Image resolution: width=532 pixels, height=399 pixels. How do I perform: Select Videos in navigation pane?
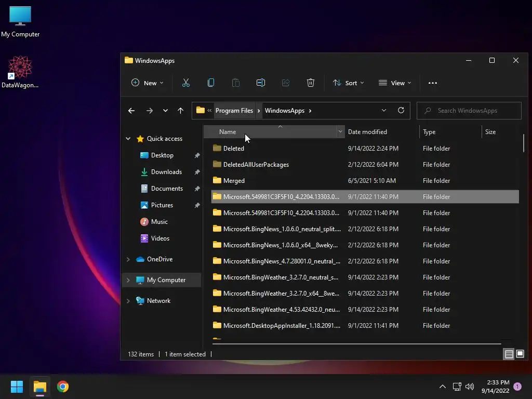[x=160, y=238]
